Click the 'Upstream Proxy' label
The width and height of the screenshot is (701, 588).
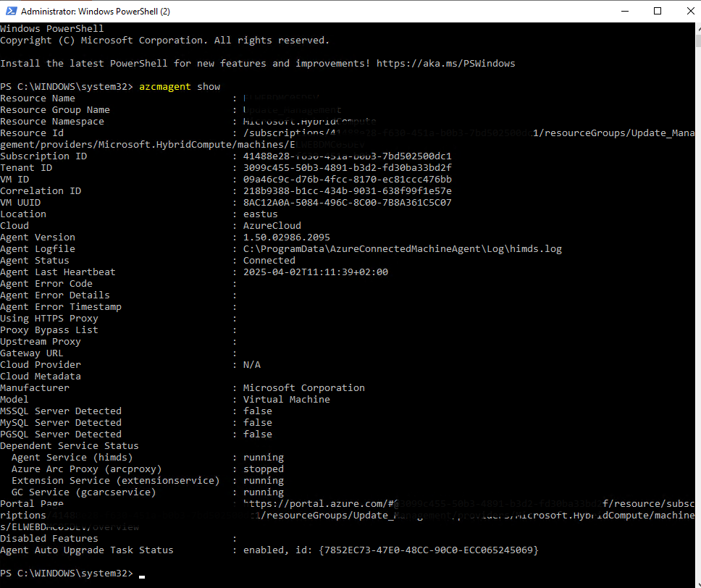41,342
